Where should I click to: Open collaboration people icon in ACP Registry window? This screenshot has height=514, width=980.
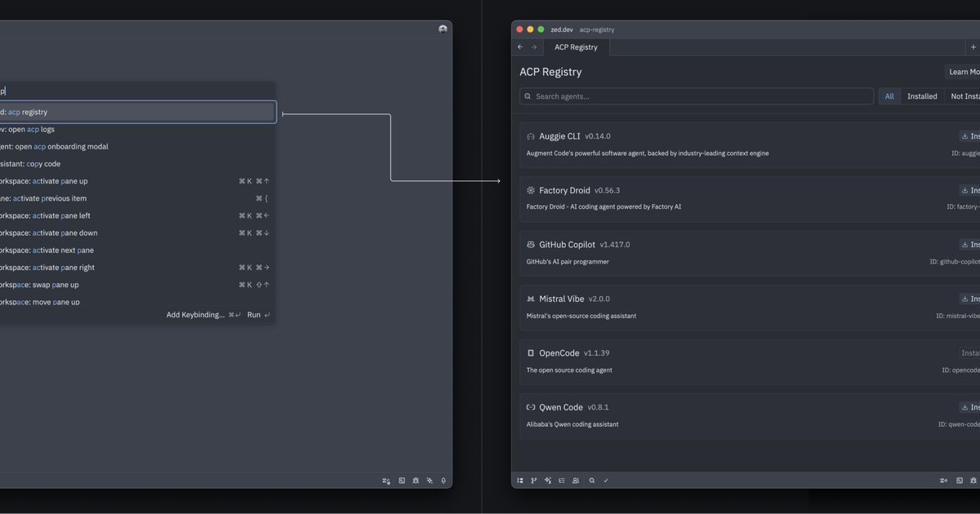click(x=576, y=481)
